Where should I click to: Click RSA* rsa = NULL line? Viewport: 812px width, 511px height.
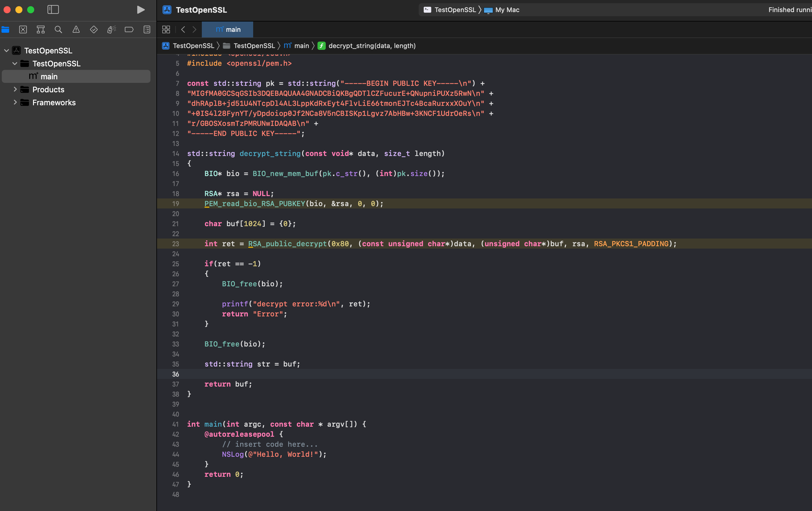click(239, 193)
